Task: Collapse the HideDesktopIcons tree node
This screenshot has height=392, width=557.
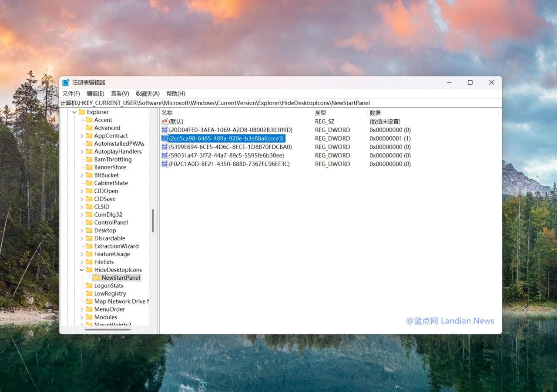Action: 82,270
